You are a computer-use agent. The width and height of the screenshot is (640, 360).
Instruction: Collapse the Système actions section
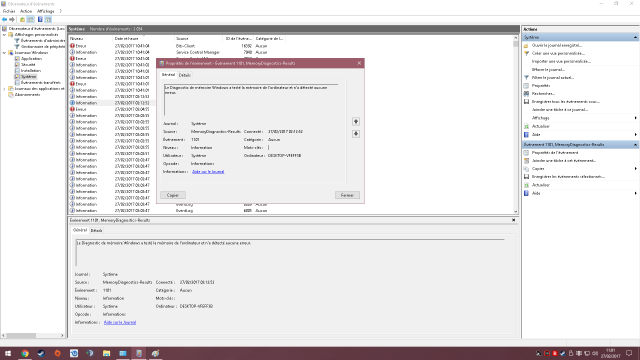click(x=636, y=38)
